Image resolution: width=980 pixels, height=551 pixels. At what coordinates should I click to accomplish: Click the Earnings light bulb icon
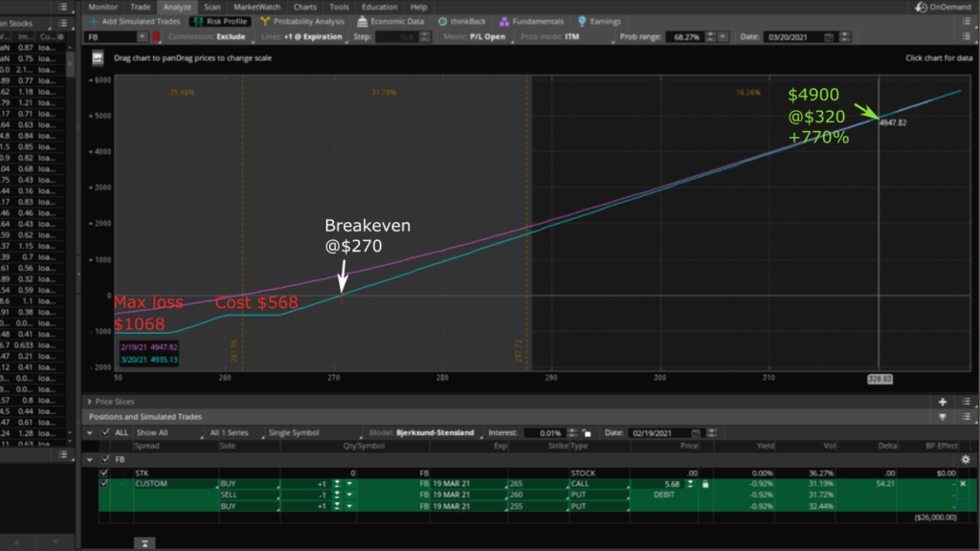[x=582, y=21]
